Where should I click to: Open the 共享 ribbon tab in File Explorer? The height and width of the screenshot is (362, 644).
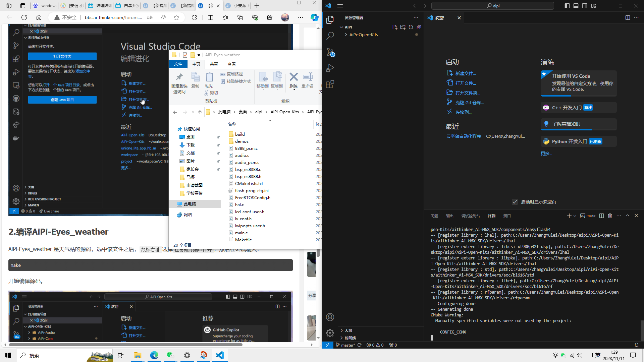point(214,64)
